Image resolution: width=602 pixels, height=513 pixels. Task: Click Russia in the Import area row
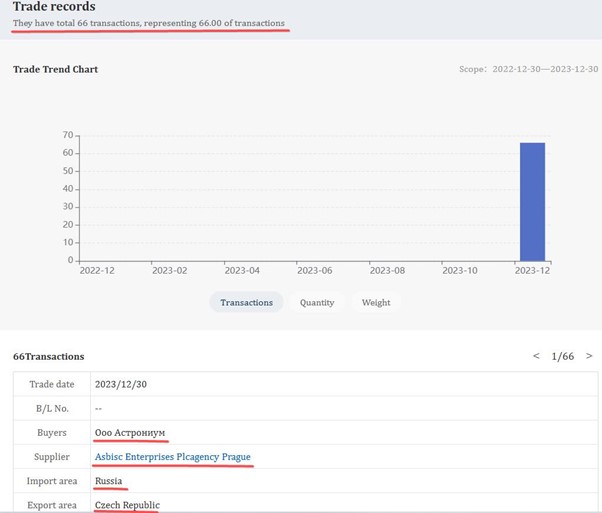coord(108,481)
